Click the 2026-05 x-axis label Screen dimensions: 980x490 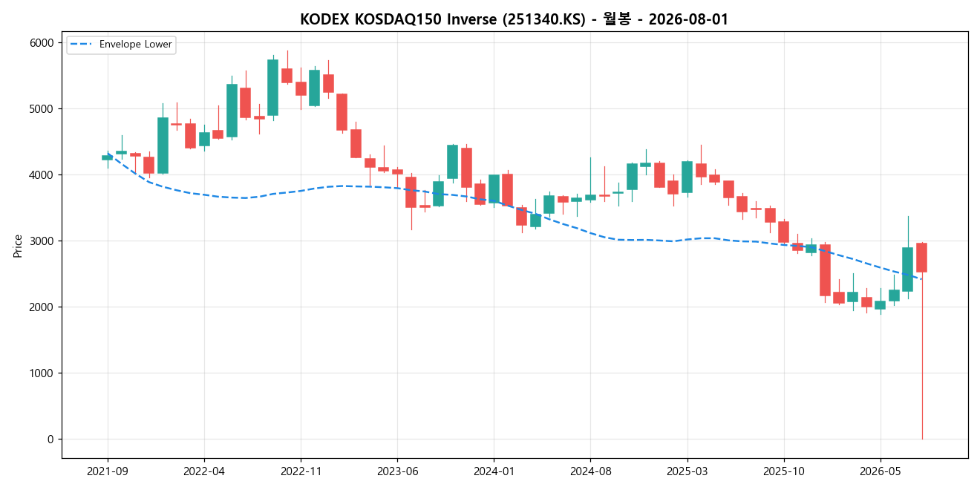click(881, 471)
